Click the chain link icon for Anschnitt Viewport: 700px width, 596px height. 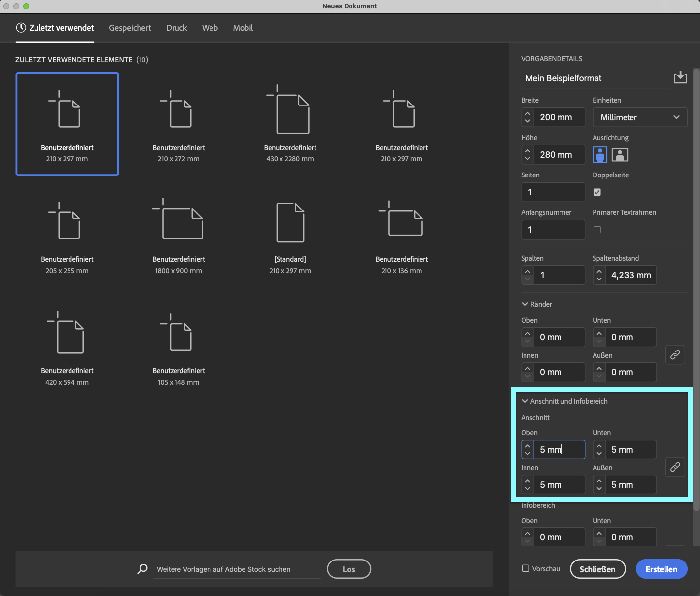point(675,467)
